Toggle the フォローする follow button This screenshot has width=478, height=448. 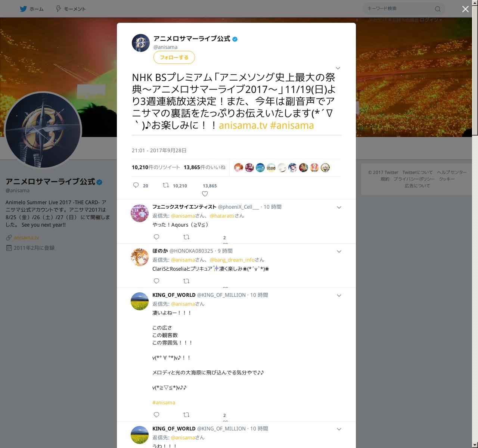pyautogui.click(x=174, y=57)
